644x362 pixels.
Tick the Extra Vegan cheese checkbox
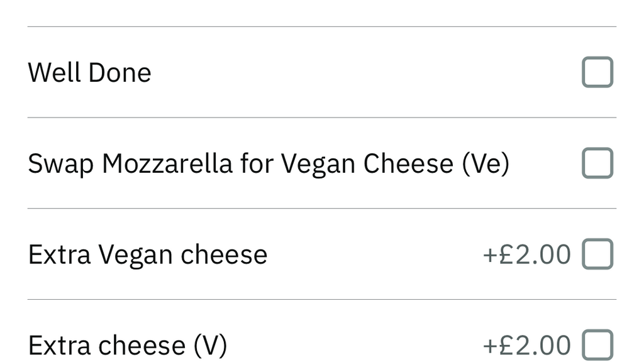597,253
